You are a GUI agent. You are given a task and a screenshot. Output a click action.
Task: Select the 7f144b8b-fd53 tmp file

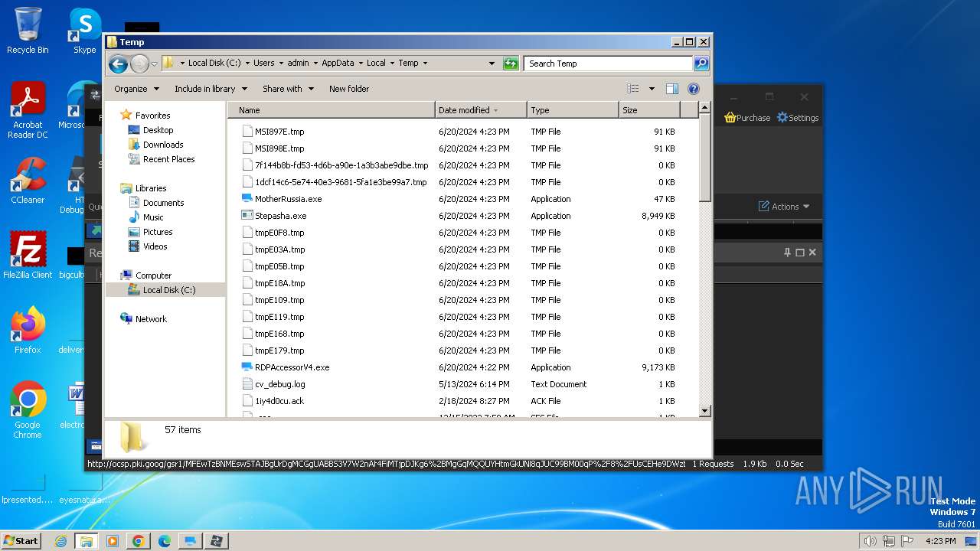pyautogui.click(x=341, y=165)
